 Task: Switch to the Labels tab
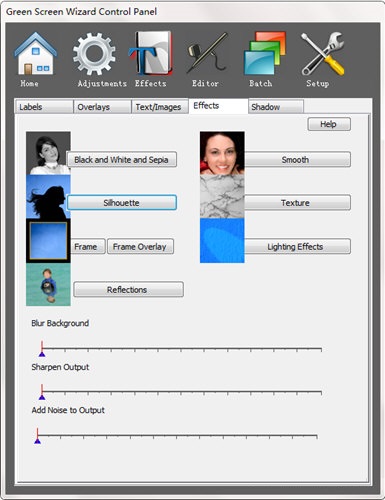coord(44,107)
